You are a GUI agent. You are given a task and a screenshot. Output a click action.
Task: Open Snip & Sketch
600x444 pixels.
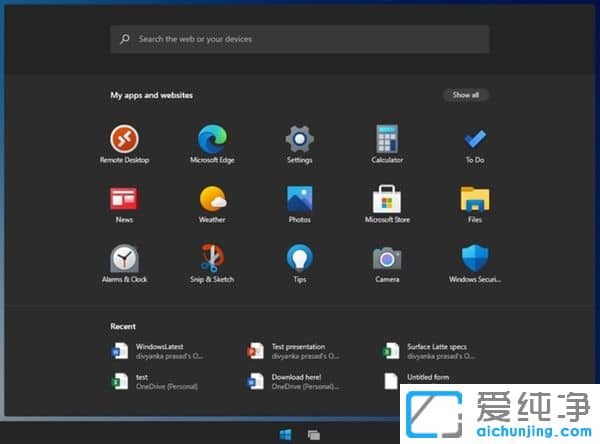(212, 264)
